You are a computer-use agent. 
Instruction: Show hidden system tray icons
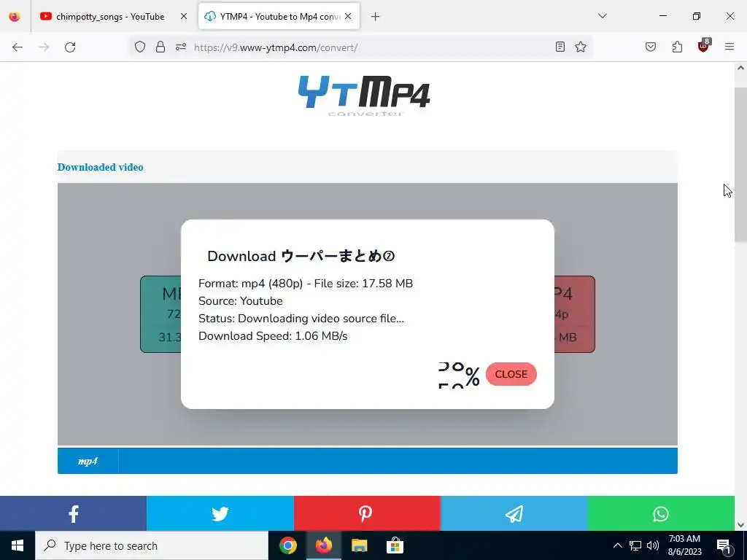pos(617,545)
